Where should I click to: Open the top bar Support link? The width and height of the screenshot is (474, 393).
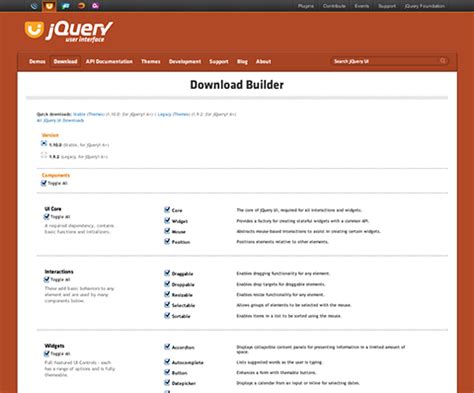tap(387, 6)
